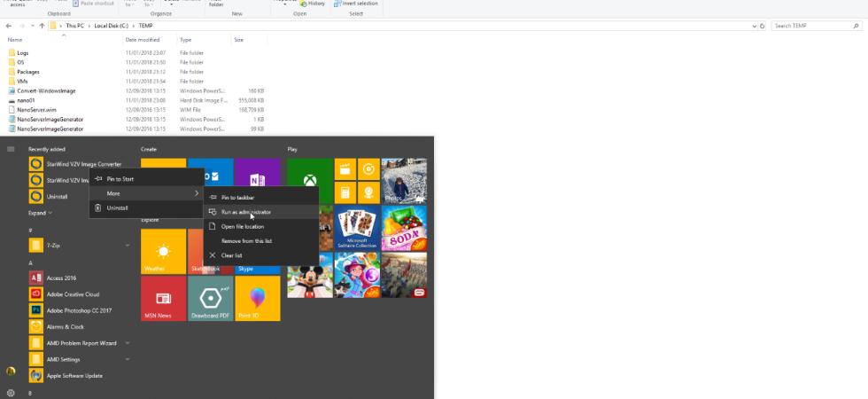Launch the Bubble Witch 3 tile
This screenshot has height=399, width=868.
[357, 275]
